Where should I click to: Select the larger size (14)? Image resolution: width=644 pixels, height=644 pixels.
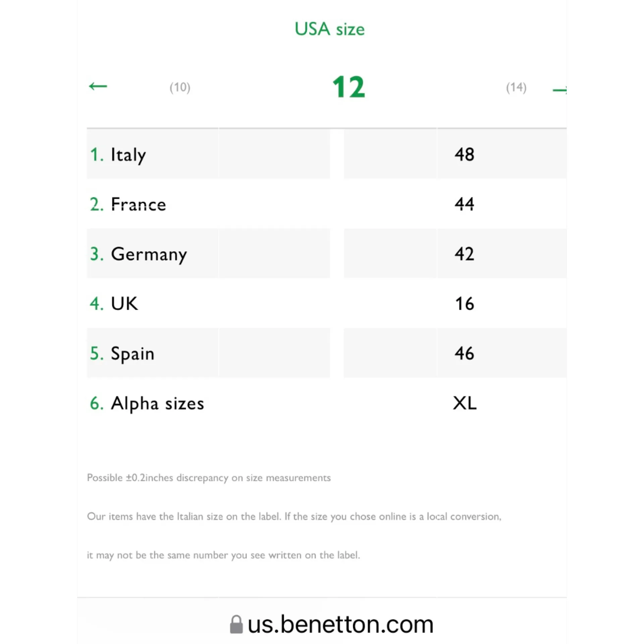pos(516,87)
